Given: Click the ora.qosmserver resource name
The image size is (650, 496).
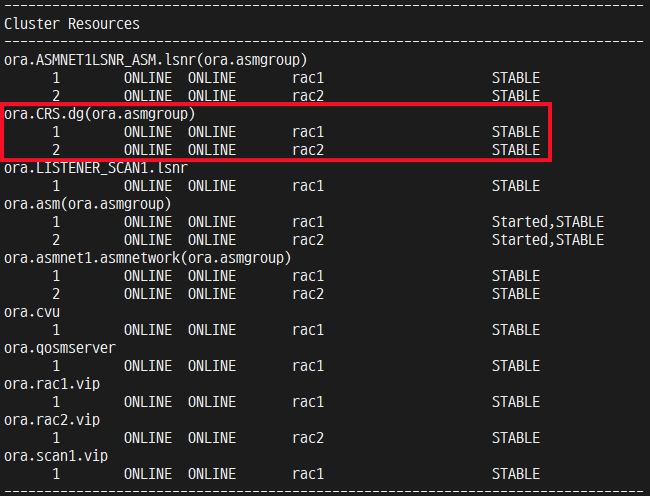Looking at the screenshot, I should [60, 348].
